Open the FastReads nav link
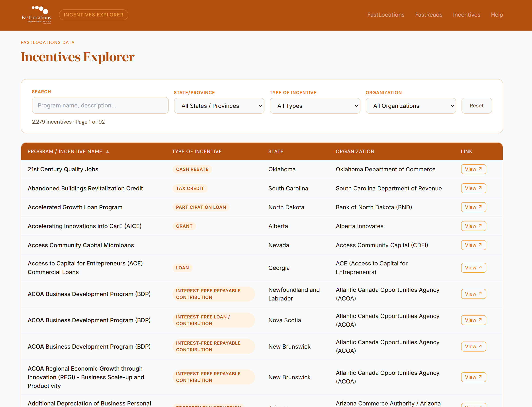Image resolution: width=532 pixels, height=407 pixels. pyautogui.click(x=428, y=15)
